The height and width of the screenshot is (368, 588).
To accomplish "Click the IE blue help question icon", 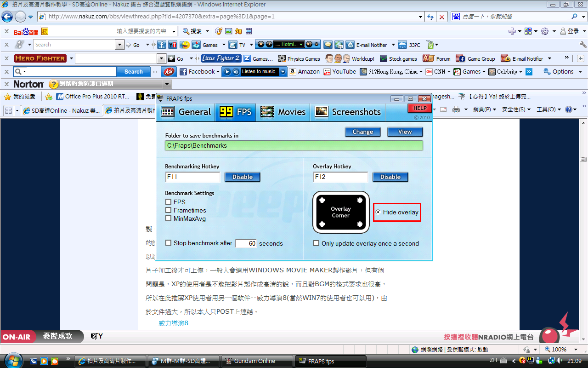I will [x=568, y=109].
